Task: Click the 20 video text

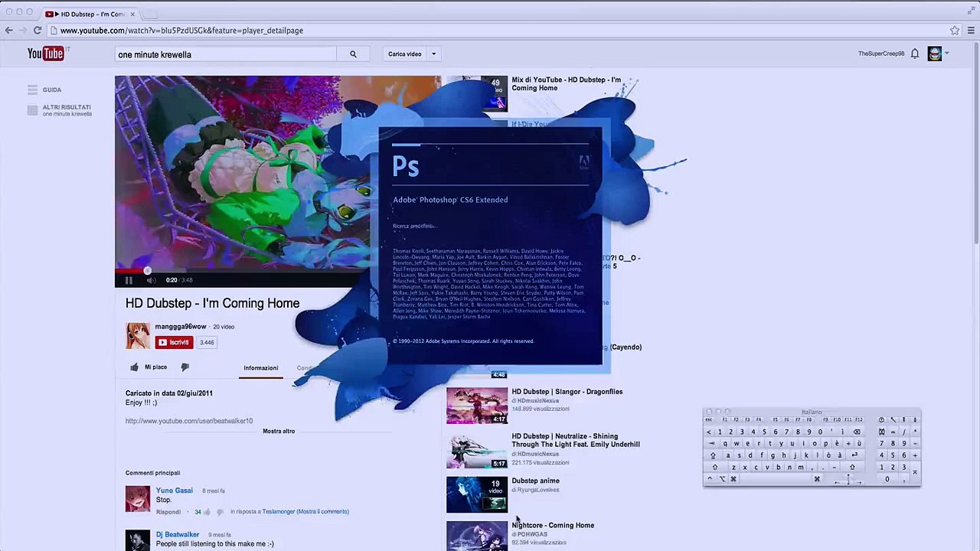Action: pos(224,327)
